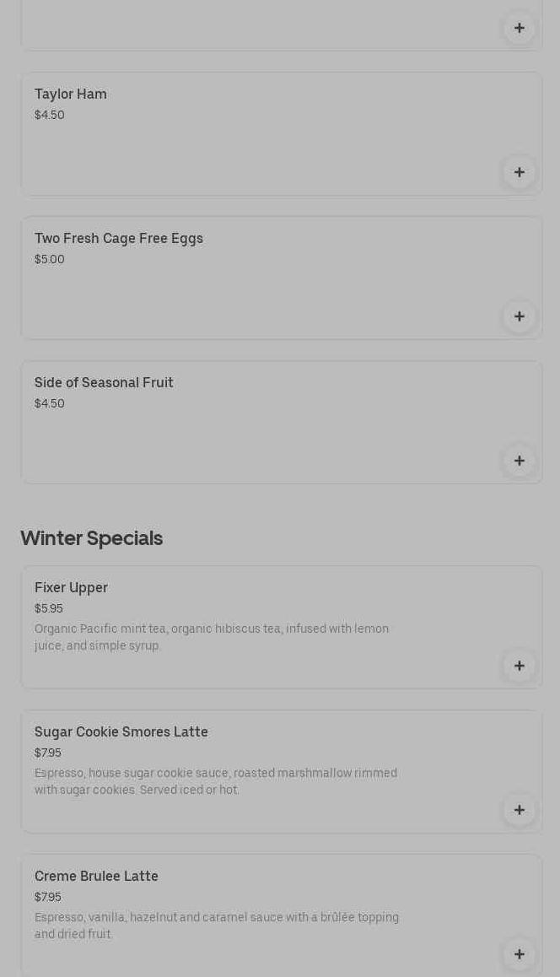Open the Creme Brulee Latte title
Screen dimensions: 560x977
96,876
